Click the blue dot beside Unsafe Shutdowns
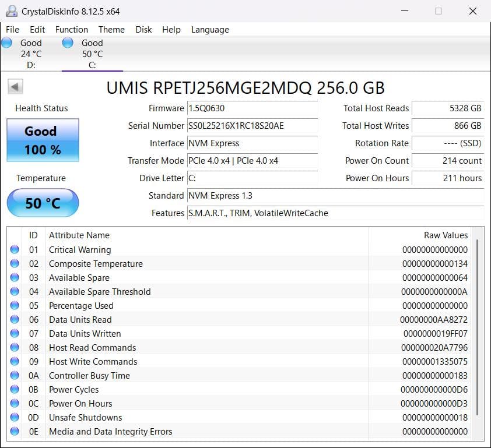Screen dimensions: 491x448 pyautogui.click(x=15, y=418)
